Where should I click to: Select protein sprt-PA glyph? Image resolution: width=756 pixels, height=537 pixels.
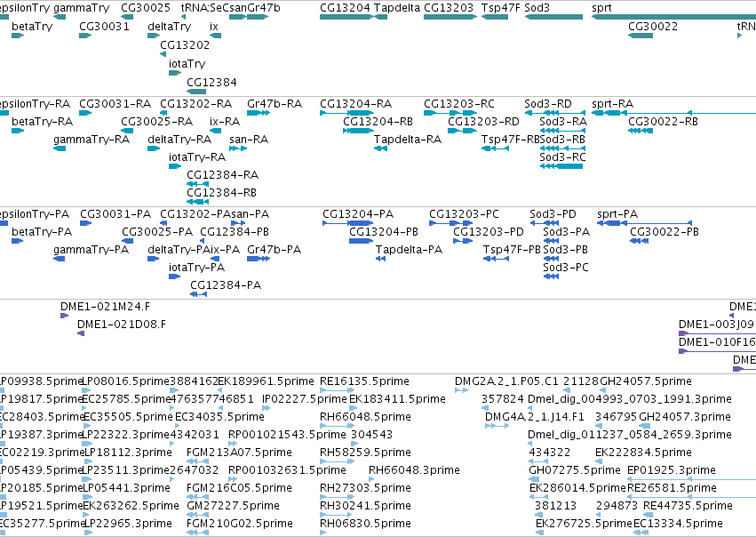(x=644, y=223)
